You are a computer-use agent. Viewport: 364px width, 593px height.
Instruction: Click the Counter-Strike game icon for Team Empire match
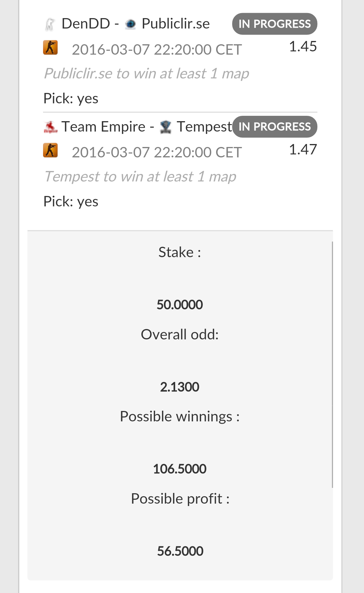(50, 150)
